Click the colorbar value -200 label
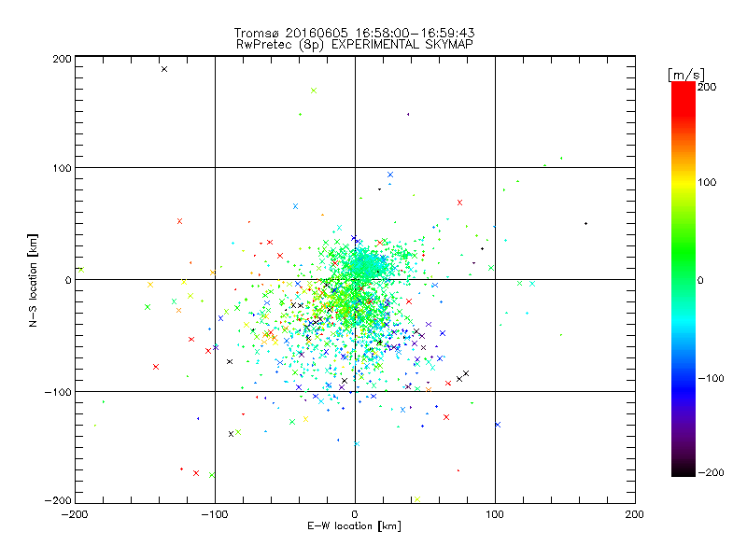This screenshot has width=747, height=560. coord(711,472)
